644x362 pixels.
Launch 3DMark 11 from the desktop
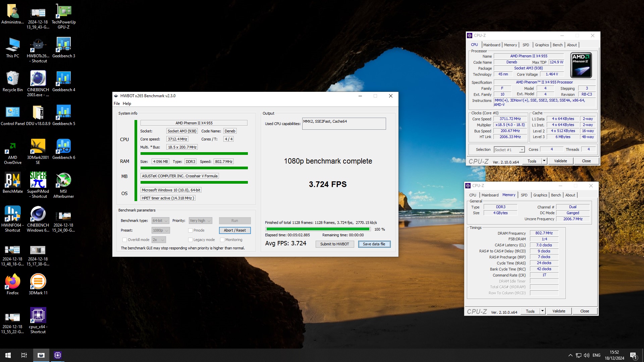[38, 284]
